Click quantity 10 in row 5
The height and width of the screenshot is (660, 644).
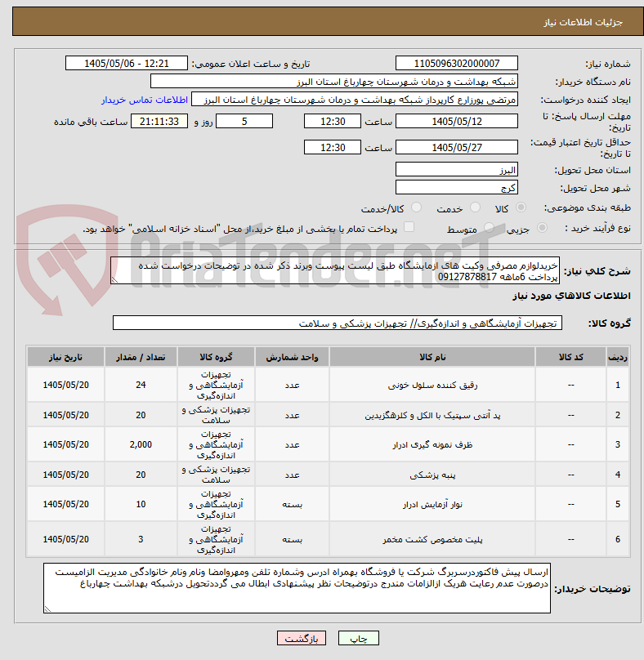pos(141,504)
